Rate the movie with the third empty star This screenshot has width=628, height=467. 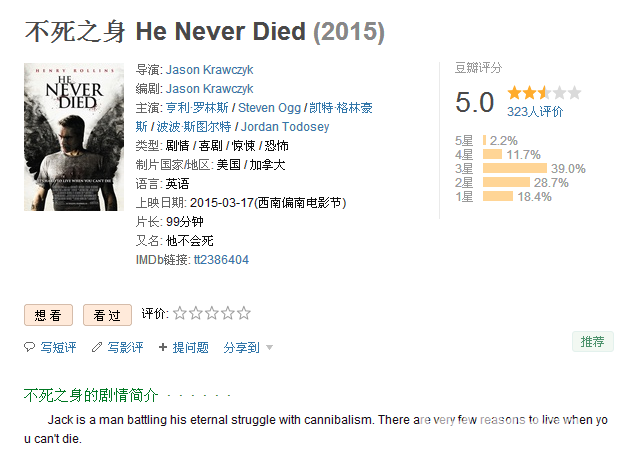(x=212, y=313)
